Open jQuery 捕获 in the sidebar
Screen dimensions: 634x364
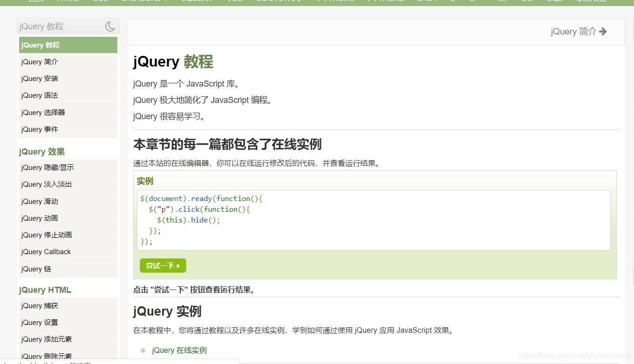pos(68,306)
